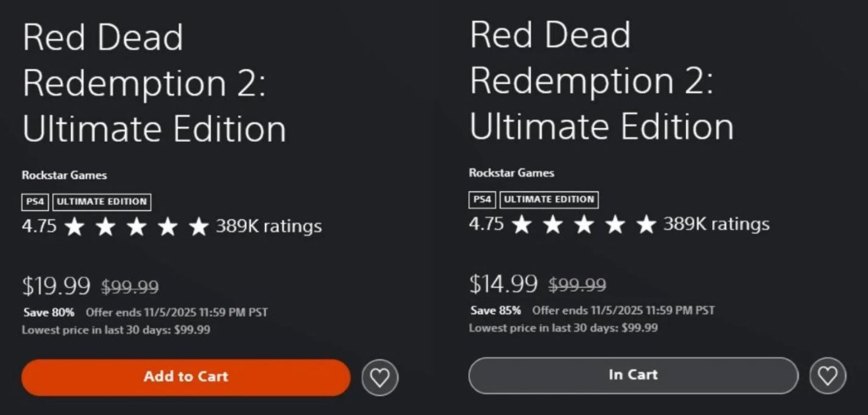Click the first rating star on the $14.99 listing

pyautogui.click(x=521, y=224)
